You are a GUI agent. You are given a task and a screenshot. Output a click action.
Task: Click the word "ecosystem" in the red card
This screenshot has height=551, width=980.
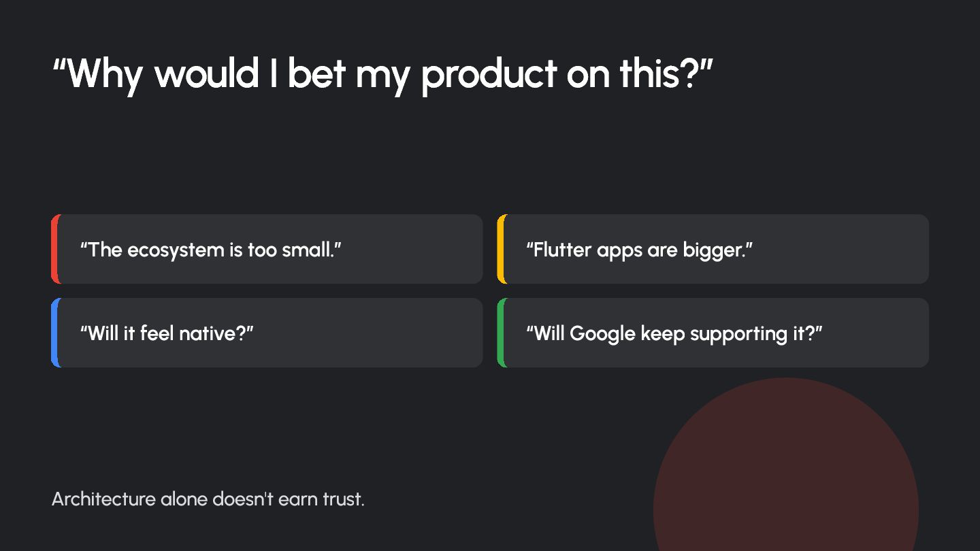(x=176, y=250)
